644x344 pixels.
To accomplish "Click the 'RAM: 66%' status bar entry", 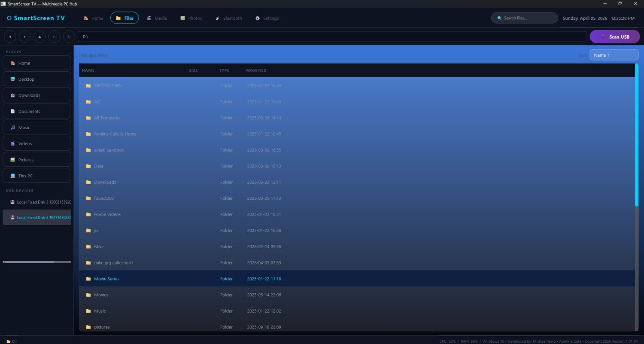I will [x=469, y=341].
